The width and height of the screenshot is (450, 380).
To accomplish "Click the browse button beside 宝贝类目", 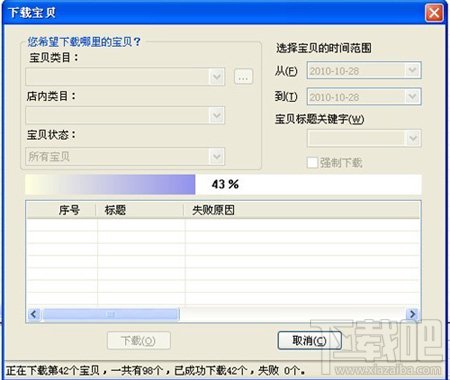I will click(x=243, y=77).
